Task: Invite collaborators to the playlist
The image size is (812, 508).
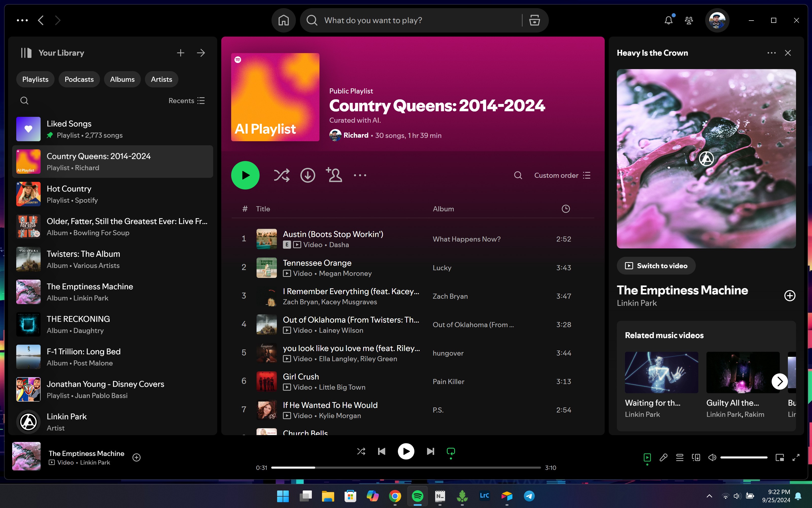Action: (x=334, y=175)
